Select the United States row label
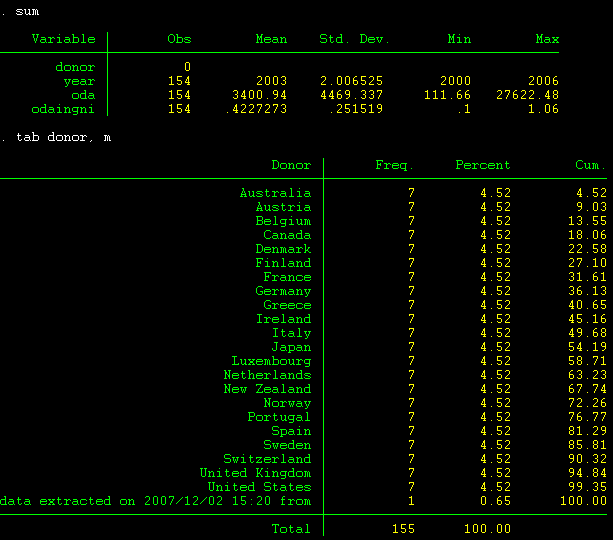This screenshot has height=540, width=613. tap(260, 487)
